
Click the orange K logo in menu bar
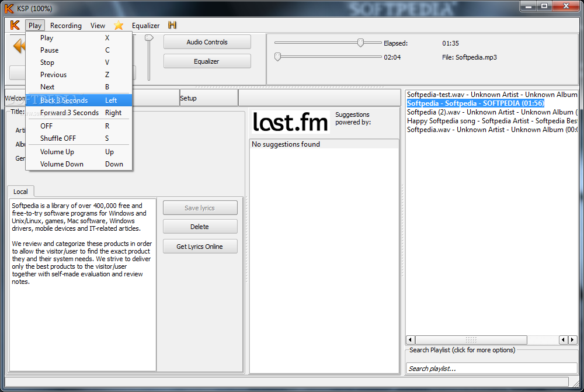[15, 25]
